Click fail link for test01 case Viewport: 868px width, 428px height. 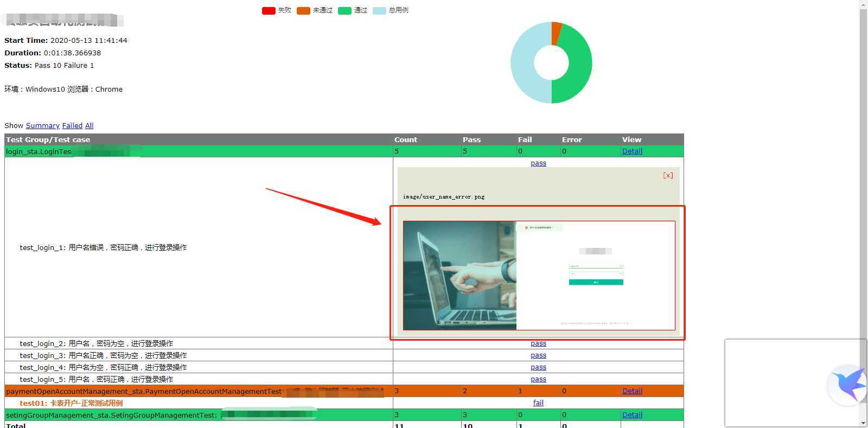pyautogui.click(x=538, y=403)
